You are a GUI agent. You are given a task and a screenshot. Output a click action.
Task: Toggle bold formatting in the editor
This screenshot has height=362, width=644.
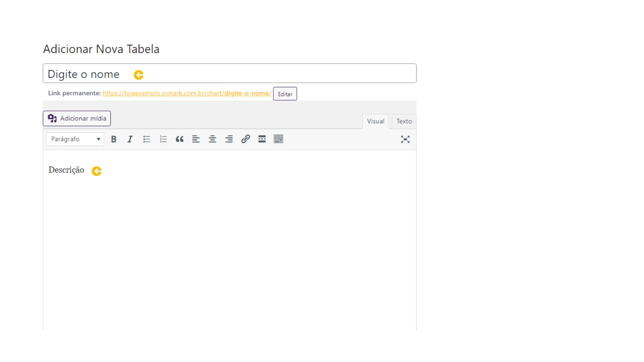click(x=114, y=139)
